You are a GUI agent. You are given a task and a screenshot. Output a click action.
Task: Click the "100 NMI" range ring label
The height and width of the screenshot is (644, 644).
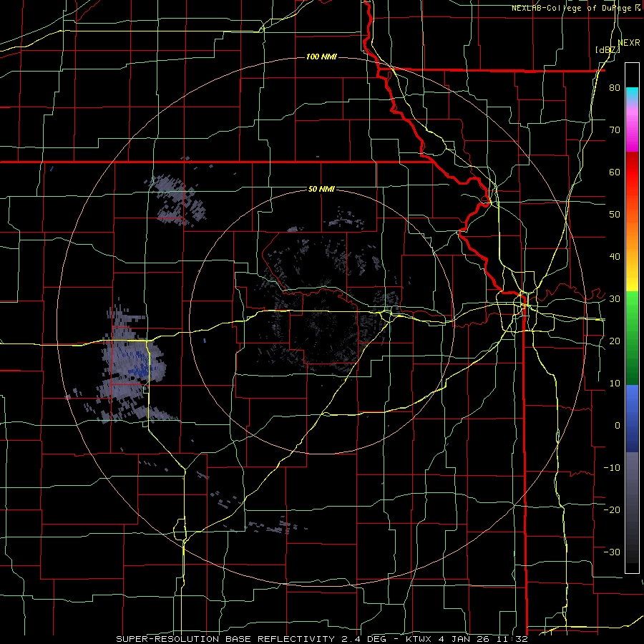[321, 57]
